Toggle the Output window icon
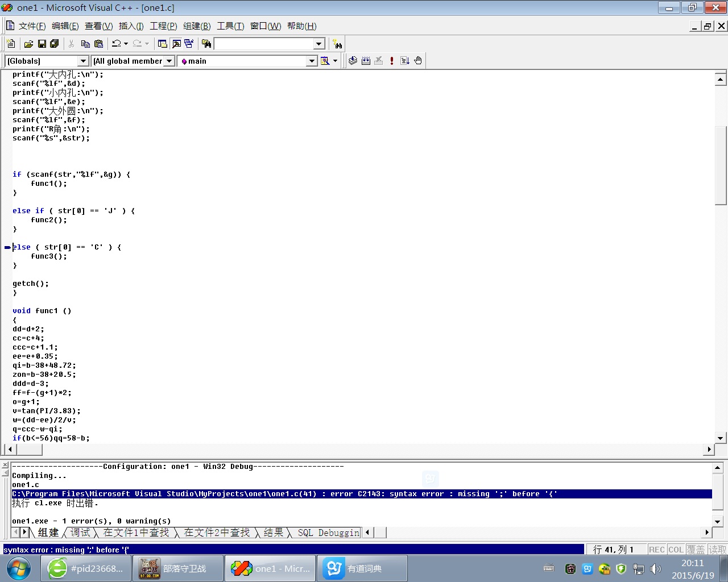 click(176, 44)
